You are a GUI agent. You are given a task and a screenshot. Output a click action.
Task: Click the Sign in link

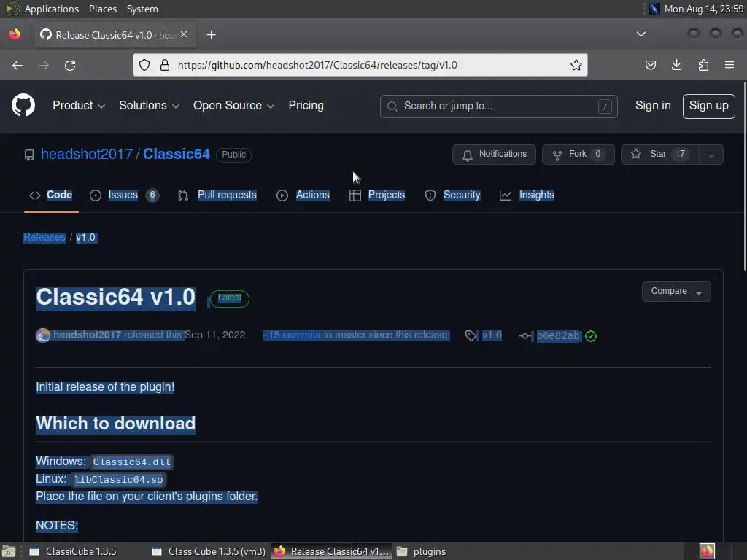(653, 105)
